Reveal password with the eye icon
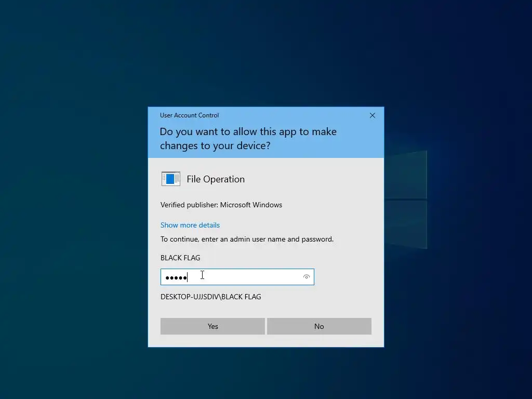Viewport: 532px width, 399px height. [x=307, y=277]
